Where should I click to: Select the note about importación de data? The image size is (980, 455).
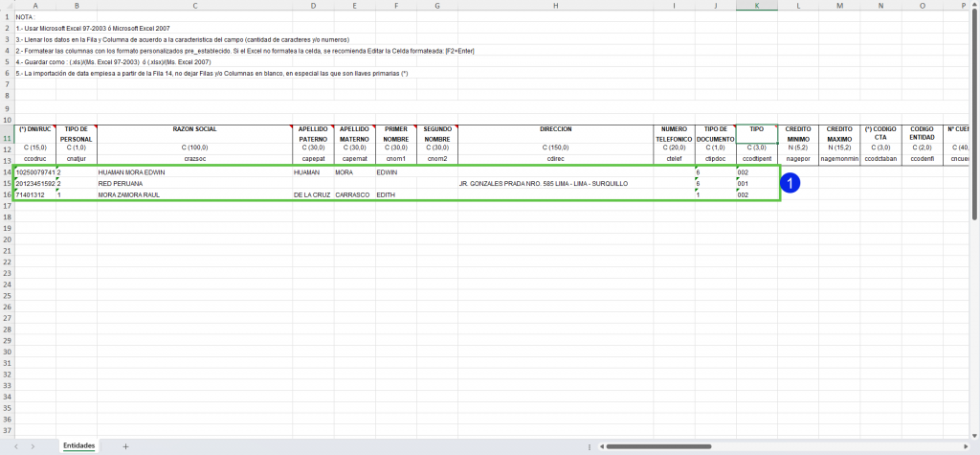[x=212, y=73]
